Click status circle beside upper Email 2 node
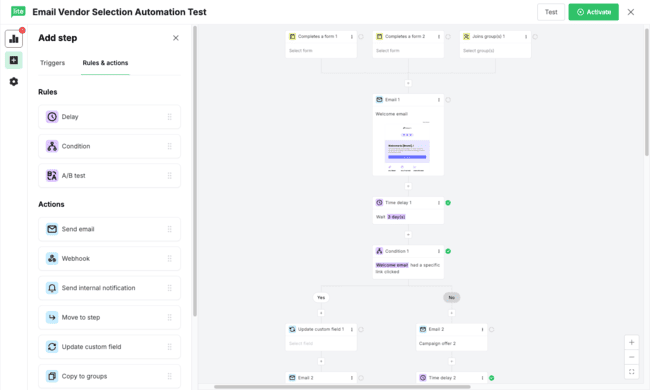650x390 pixels. pos(492,329)
